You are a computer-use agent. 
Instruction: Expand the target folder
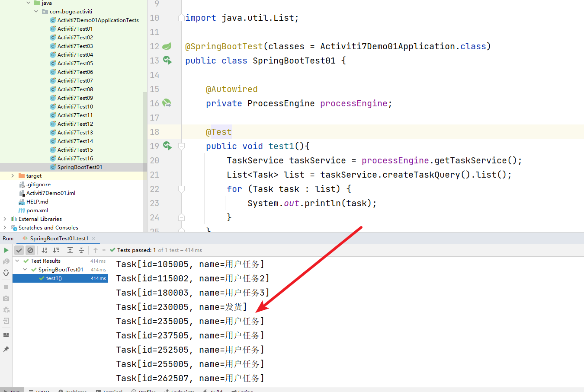click(13, 176)
